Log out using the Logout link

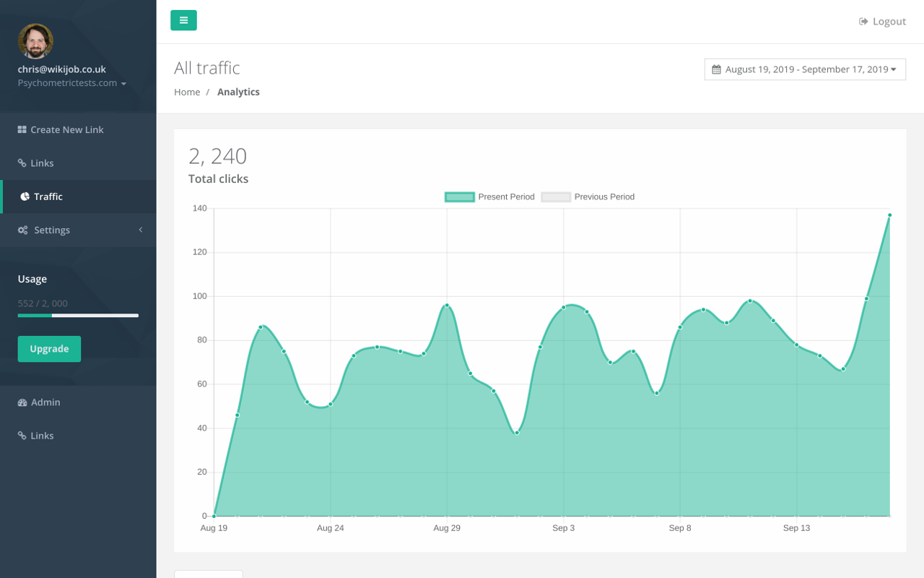point(882,22)
